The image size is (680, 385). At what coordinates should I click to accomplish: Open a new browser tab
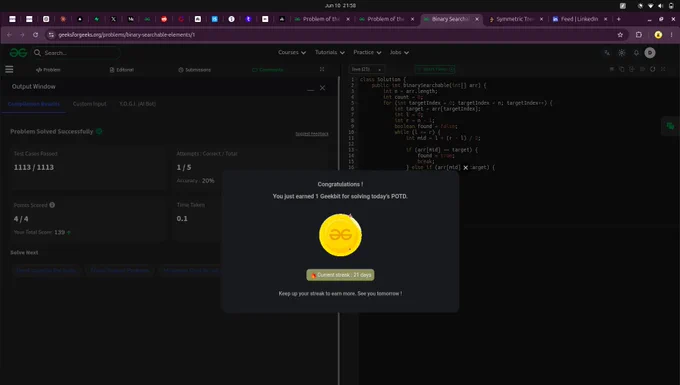click(618, 19)
